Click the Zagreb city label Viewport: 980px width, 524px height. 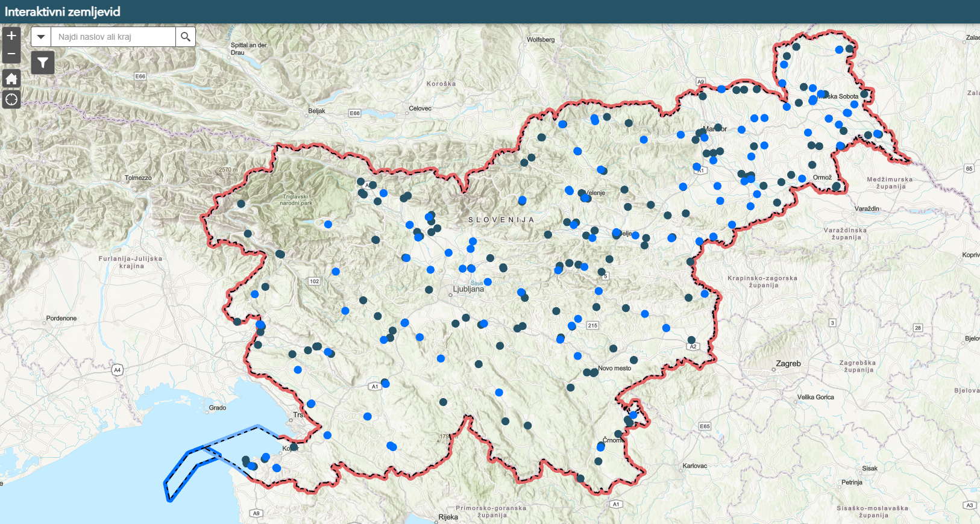788,364
